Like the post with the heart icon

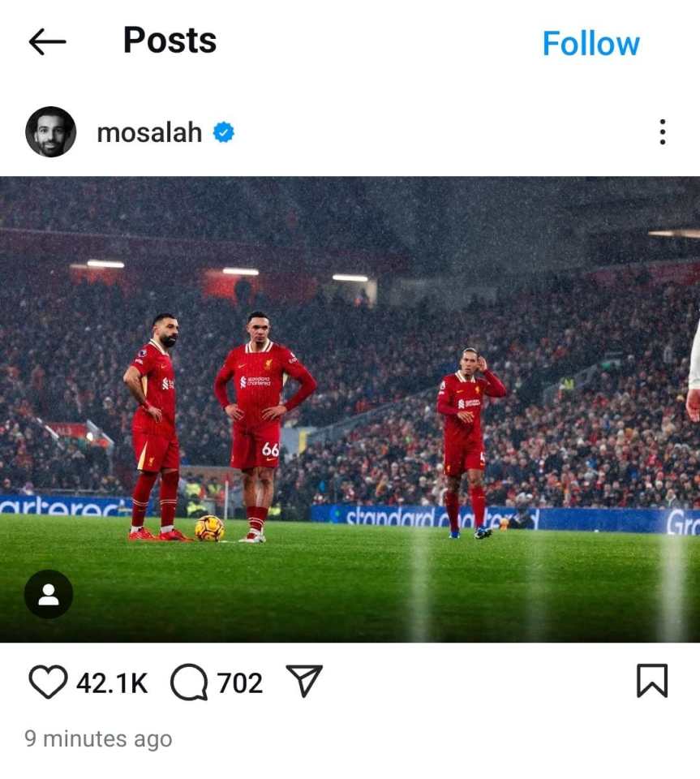48,682
